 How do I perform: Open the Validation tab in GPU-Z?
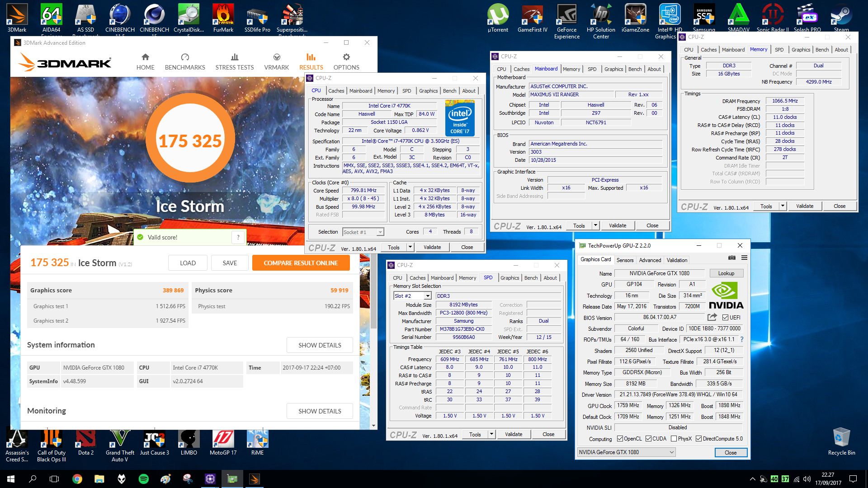677,260
